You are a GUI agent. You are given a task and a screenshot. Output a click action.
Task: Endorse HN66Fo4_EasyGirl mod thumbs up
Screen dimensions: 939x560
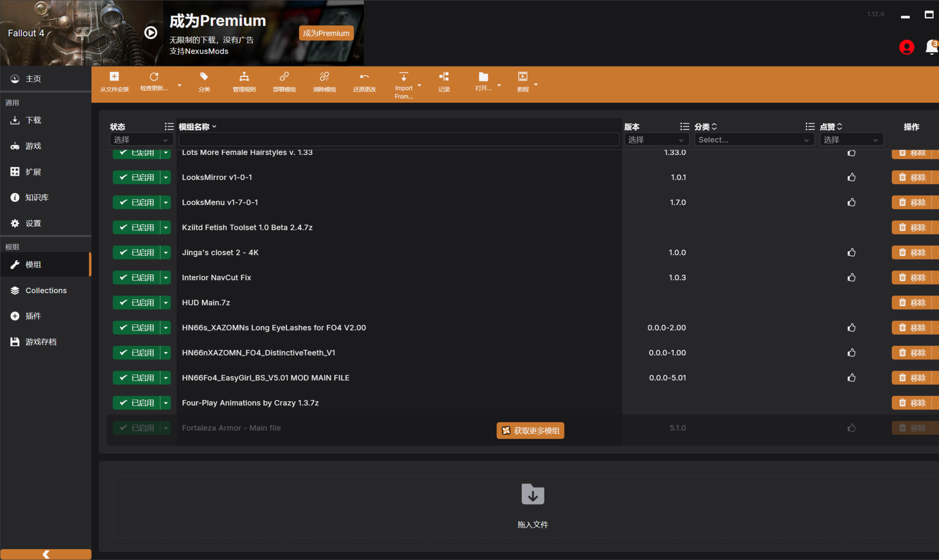[851, 378]
